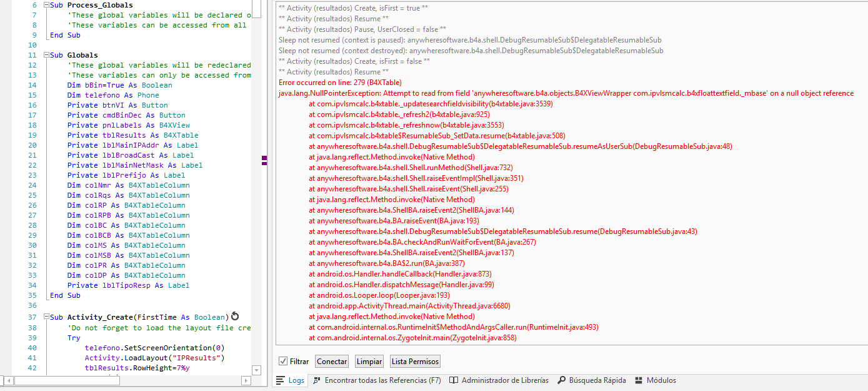The width and height of the screenshot is (868, 391).
Task: Click the 'Private lblMainNetMask As Label' code line
Action: coord(135,165)
